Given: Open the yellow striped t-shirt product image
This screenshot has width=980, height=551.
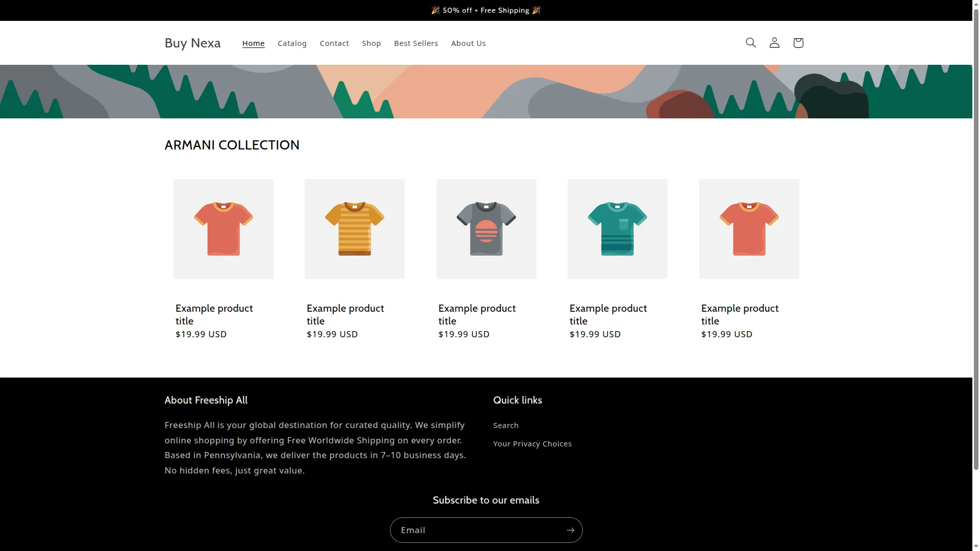Looking at the screenshot, I should tap(355, 229).
